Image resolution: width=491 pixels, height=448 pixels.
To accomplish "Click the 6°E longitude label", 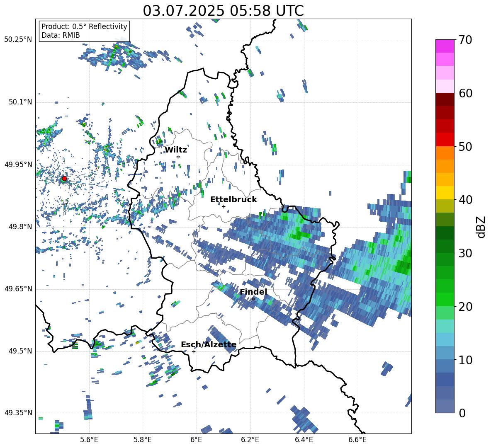I will [x=196, y=440].
